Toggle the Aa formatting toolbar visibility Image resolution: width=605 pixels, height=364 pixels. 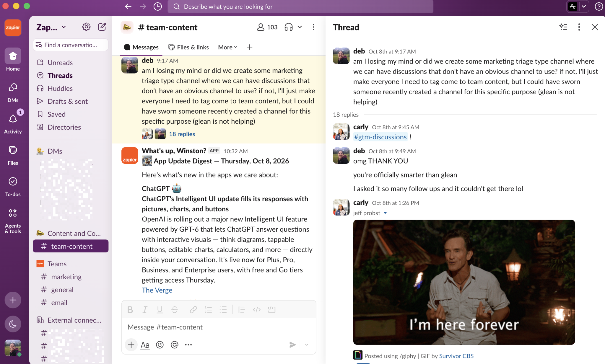(145, 345)
